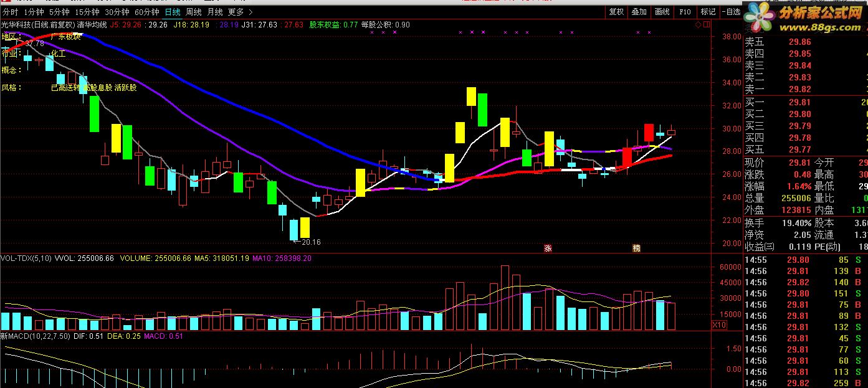Click the 换手 19.40% value
This screenshot has height=388, width=868.
797,222
